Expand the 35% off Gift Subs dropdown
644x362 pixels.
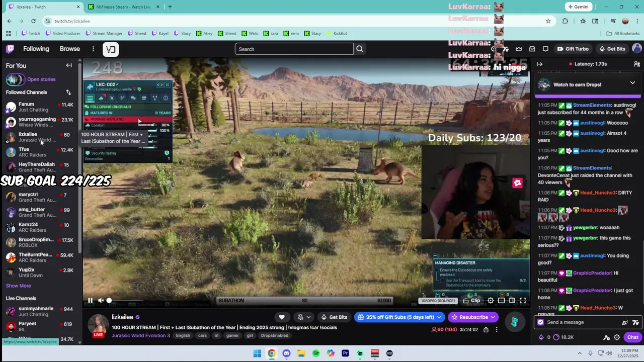[x=439, y=317]
